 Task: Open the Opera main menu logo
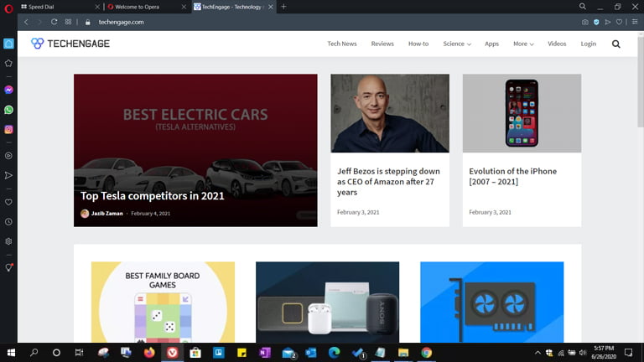8,8
